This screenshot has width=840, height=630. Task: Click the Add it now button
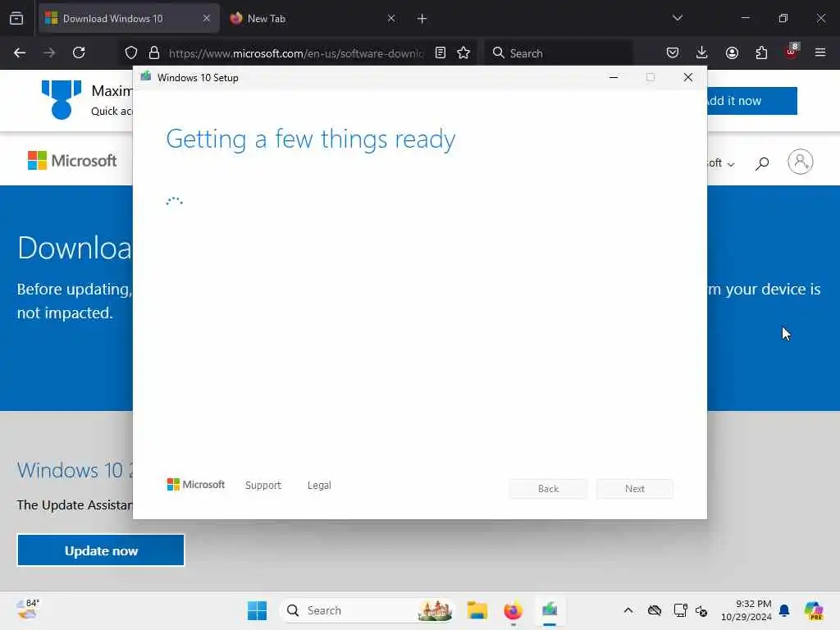751,101
